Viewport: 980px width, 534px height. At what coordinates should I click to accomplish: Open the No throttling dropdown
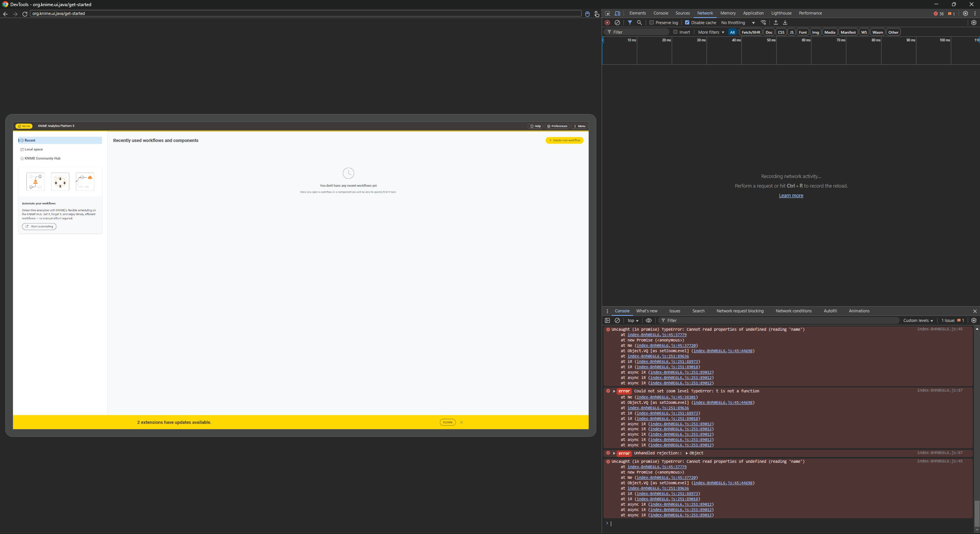738,23
